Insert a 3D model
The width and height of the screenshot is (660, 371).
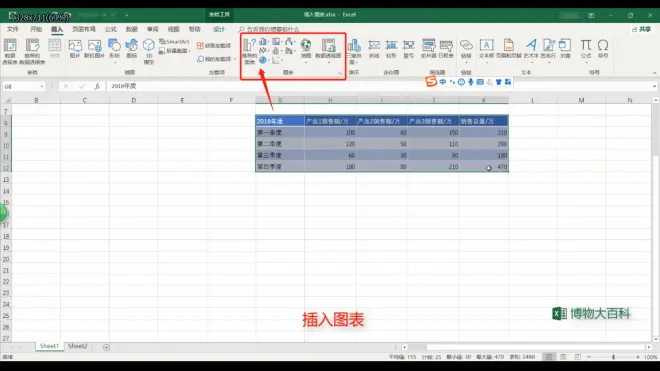[149, 51]
